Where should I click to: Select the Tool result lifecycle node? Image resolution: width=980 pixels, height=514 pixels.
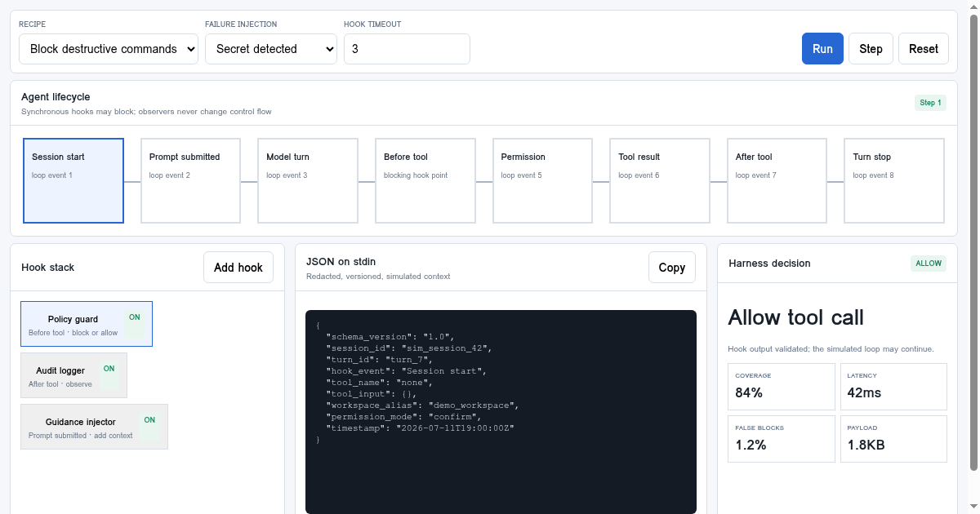[660, 180]
